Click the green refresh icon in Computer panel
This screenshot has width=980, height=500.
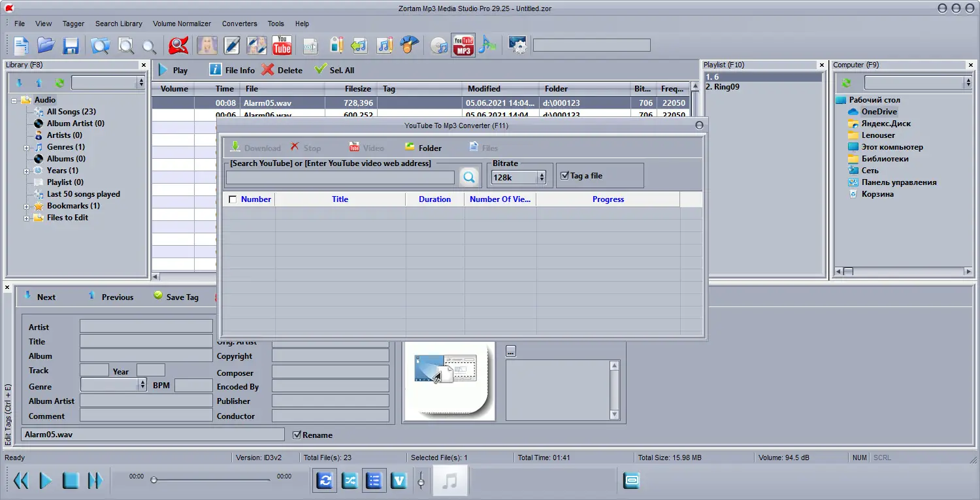pos(846,83)
